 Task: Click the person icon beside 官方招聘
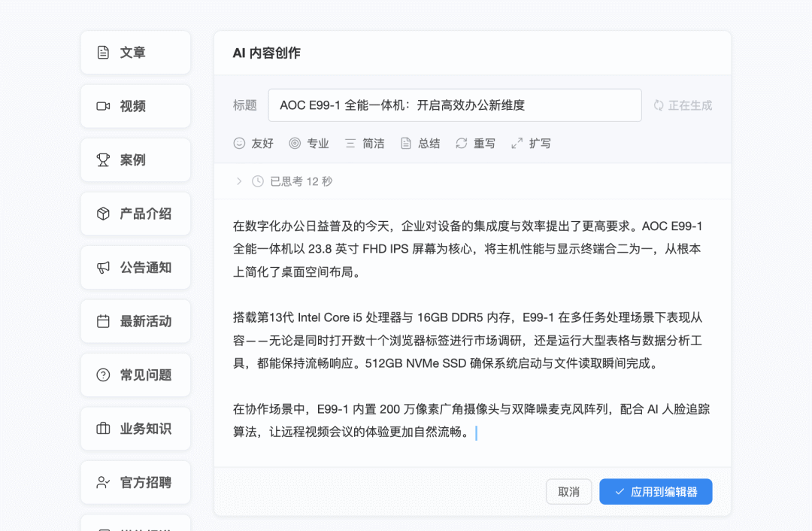pos(103,482)
